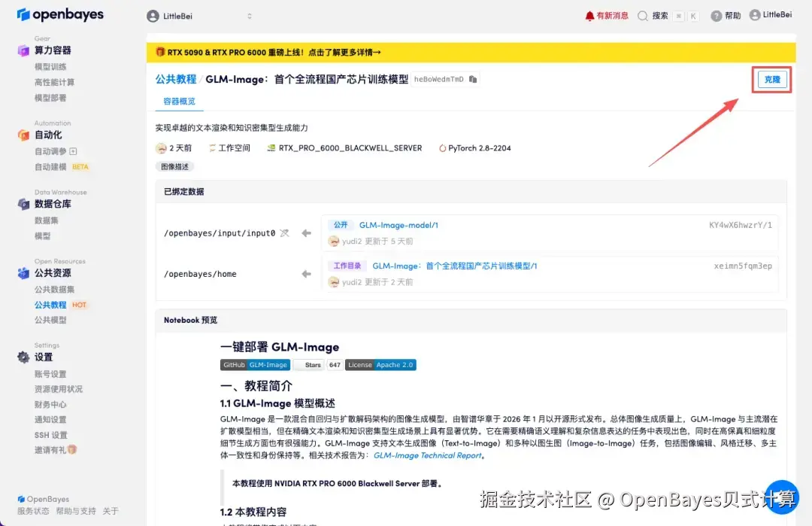Image resolution: width=812 pixels, height=526 pixels.
Task: Open 邀请有礼 in the sidebar
Action: 56,450
